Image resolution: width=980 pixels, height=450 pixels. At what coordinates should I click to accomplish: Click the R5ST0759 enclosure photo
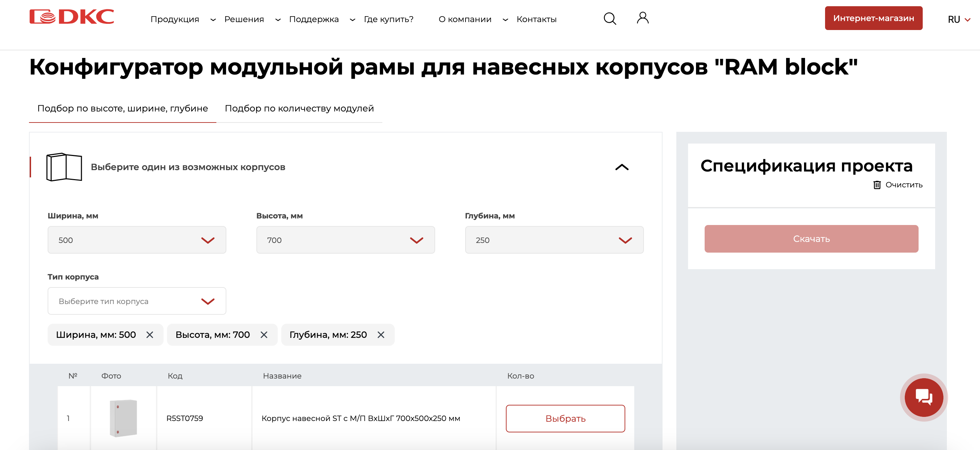click(123, 418)
